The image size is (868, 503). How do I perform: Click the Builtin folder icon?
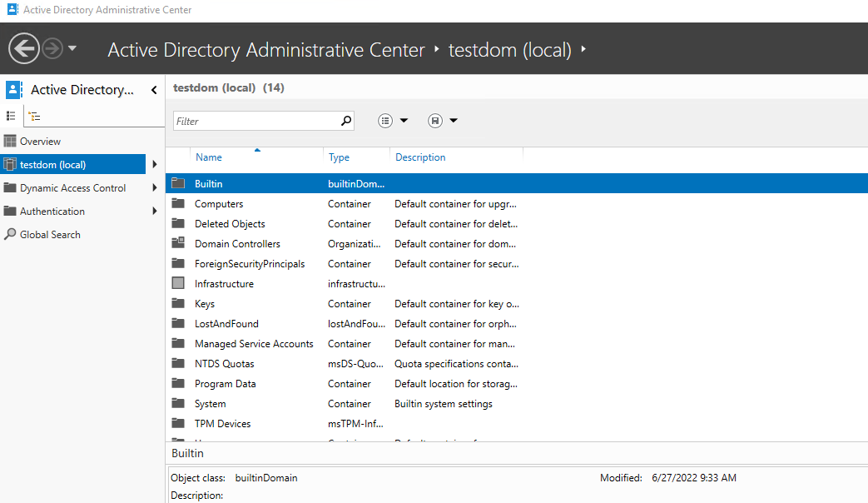pyautogui.click(x=178, y=183)
